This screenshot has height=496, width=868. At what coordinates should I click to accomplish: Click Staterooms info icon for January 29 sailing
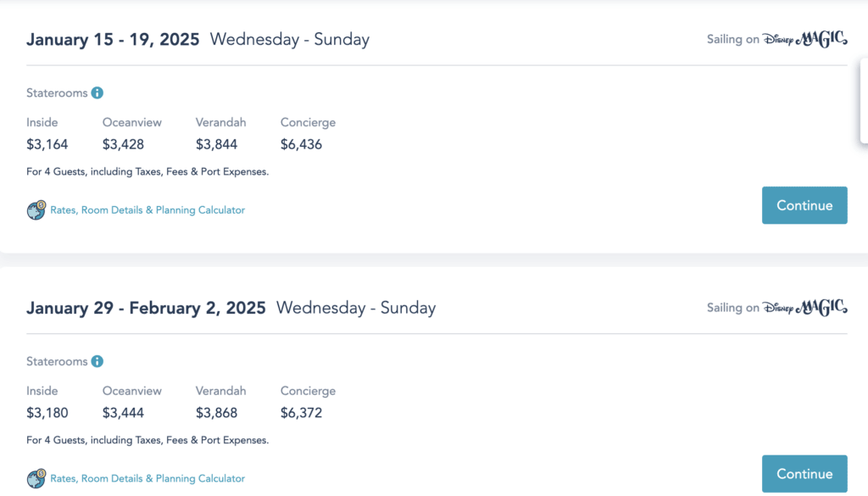click(x=97, y=362)
